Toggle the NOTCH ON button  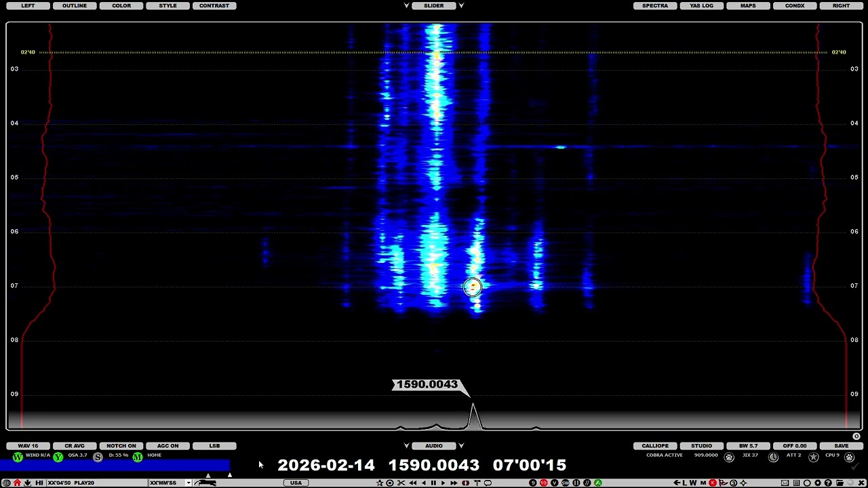click(121, 446)
